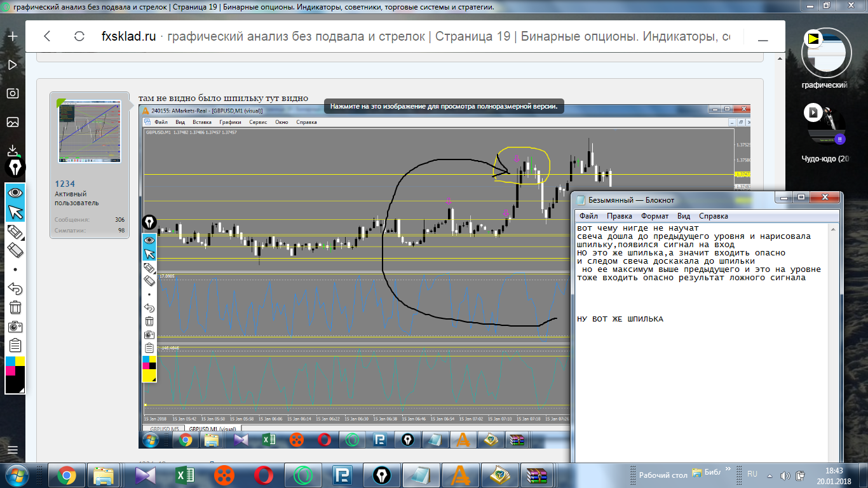Open a new tab with the plus icon

click(x=13, y=36)
